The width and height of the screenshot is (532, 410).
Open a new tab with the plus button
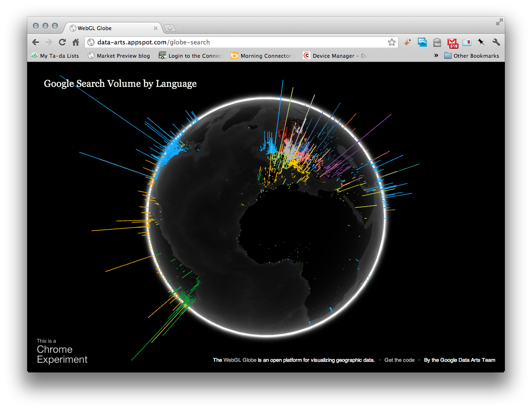click(x=170, y=28)
